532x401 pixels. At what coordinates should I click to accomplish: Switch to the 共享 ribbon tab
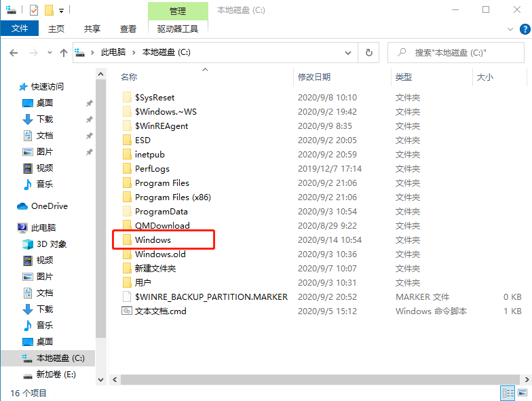click(x=92, y=28)
